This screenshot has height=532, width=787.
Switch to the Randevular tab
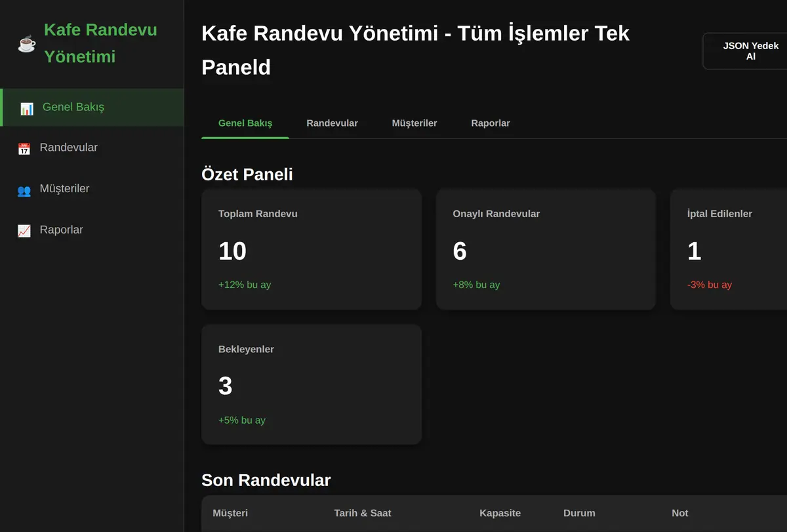tap(332, 123)
